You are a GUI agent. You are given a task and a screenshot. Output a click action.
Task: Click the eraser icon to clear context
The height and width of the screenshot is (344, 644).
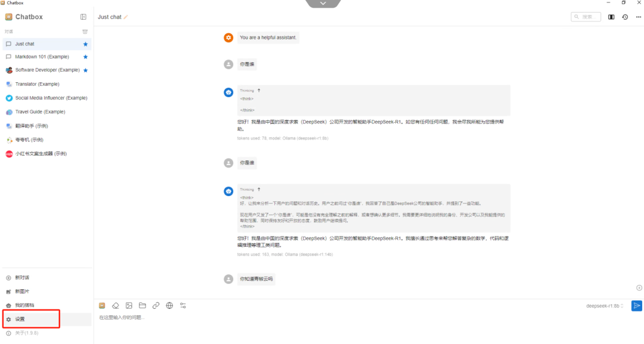[116, 305]
